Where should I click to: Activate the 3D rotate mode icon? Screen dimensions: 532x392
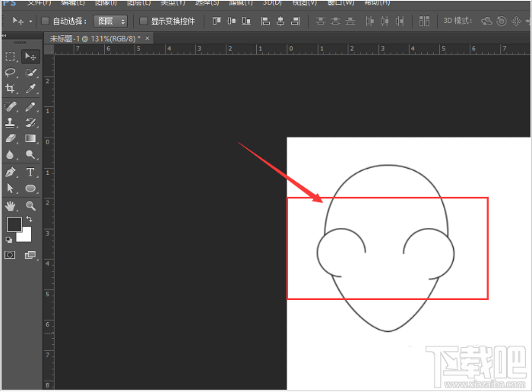(486, 21)
